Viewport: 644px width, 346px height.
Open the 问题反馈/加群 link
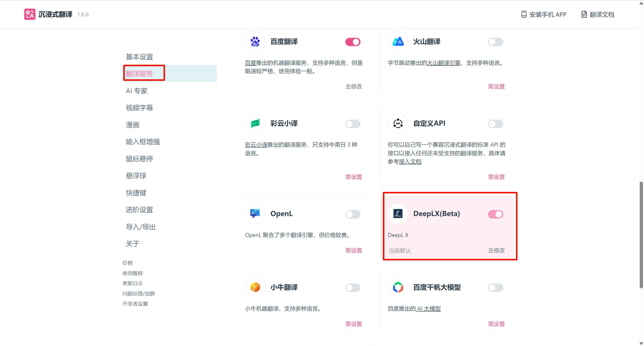(139, 294)
